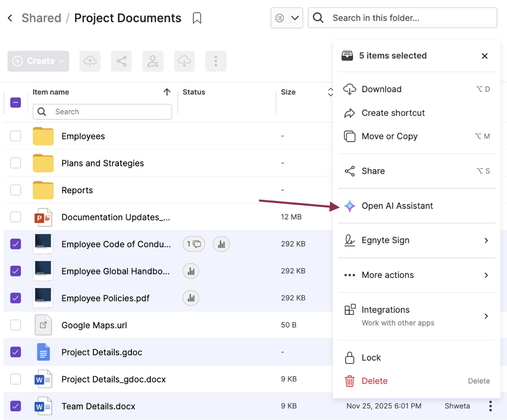This screenshot has width=507, height=420.
Task: Toggle the select-all checkbox in header
Action: click(16, 102)
